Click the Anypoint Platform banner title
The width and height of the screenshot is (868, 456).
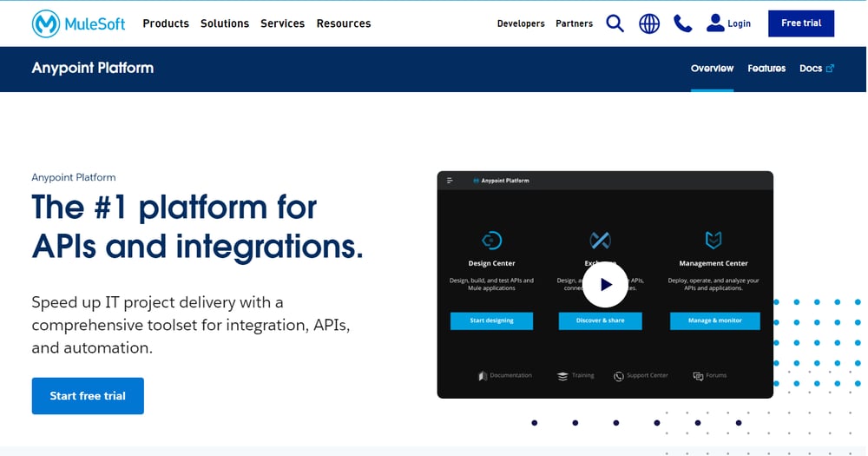[93, 68]
